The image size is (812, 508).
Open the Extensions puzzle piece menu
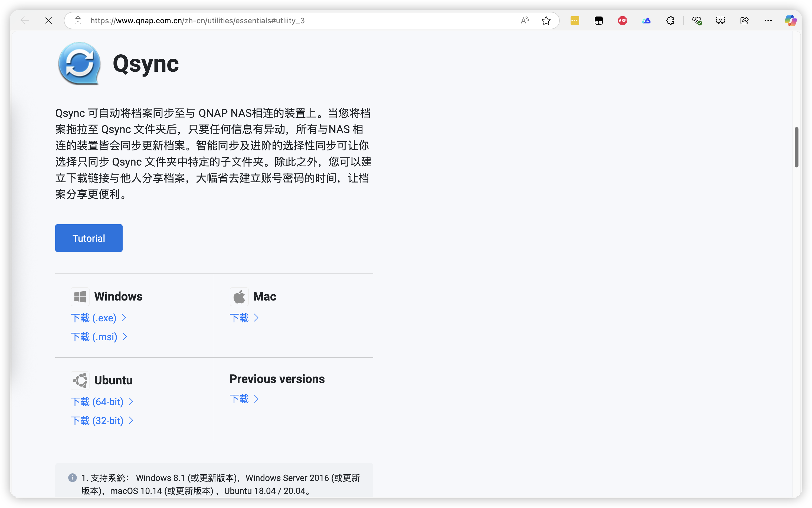point(670,21)
